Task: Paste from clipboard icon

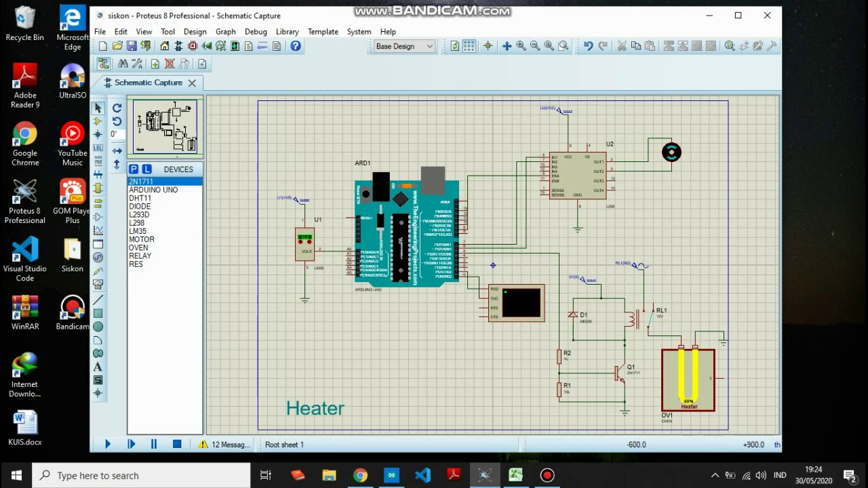Action: coord(650,46)
